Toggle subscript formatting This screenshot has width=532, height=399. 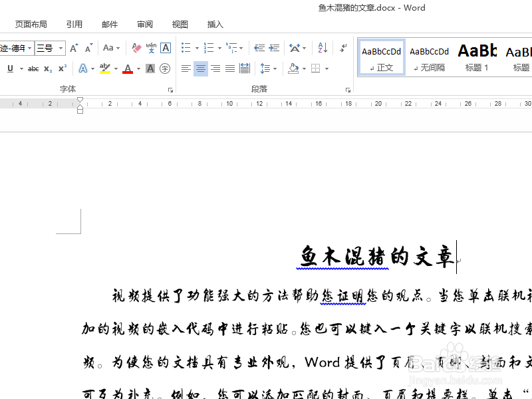(x=47, y=68)
